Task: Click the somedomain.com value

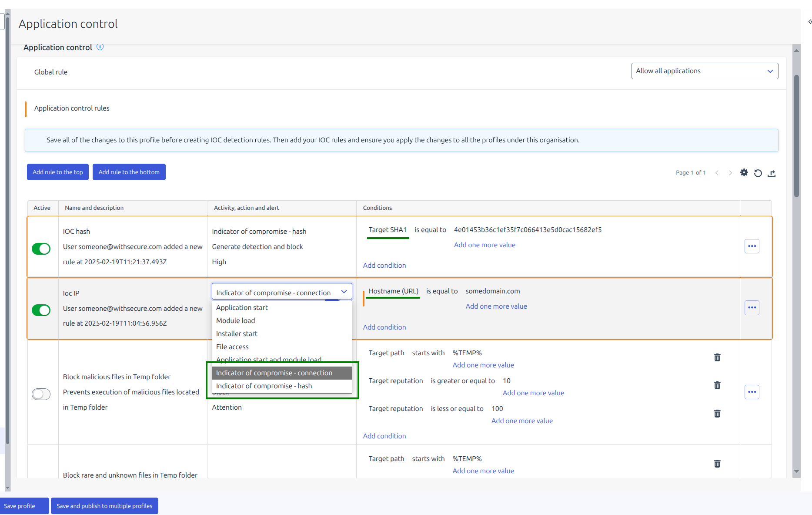Action: click(493, 291)
